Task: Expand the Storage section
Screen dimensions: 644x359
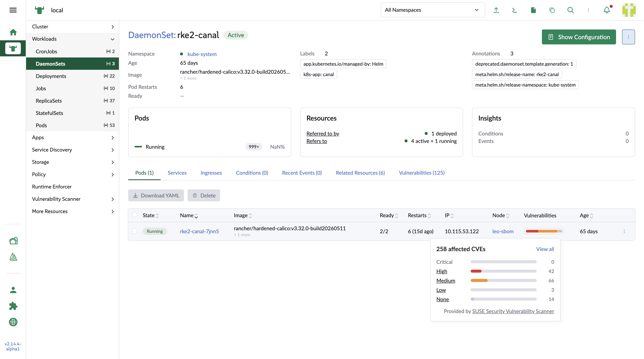Action: click(72, 162)
